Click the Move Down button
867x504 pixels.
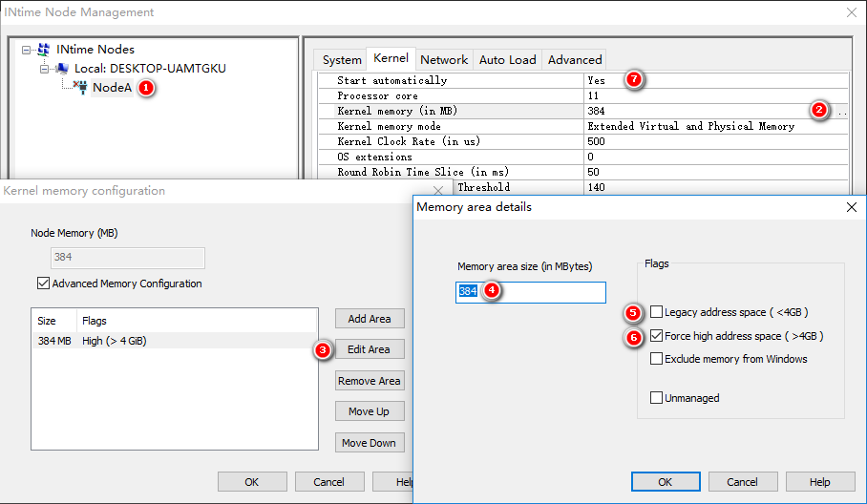tap(370, 443)
